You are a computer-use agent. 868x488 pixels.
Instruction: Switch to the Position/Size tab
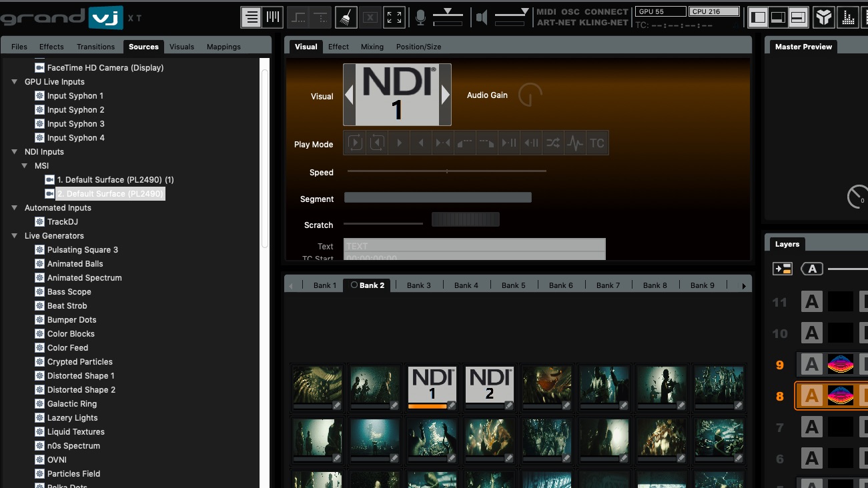[x=418, y=47]
